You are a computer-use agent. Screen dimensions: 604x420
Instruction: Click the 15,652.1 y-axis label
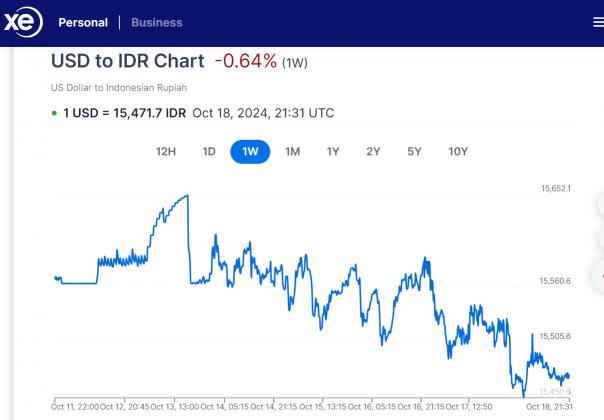point(555,189)
